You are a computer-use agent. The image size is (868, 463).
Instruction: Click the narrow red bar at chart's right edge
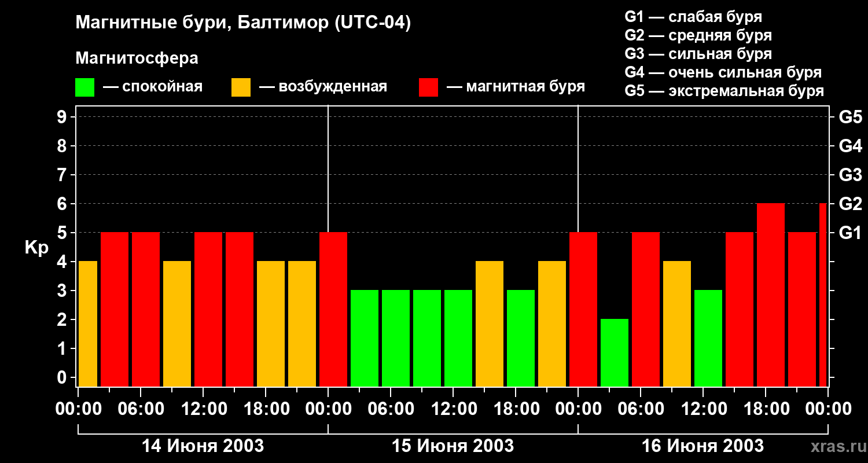click(x=823, y=294)
